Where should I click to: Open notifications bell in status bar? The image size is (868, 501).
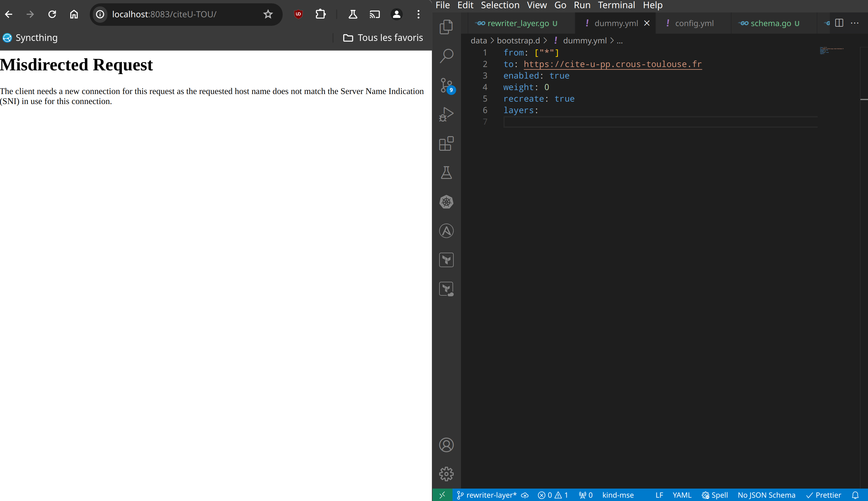tap(855, 495)
